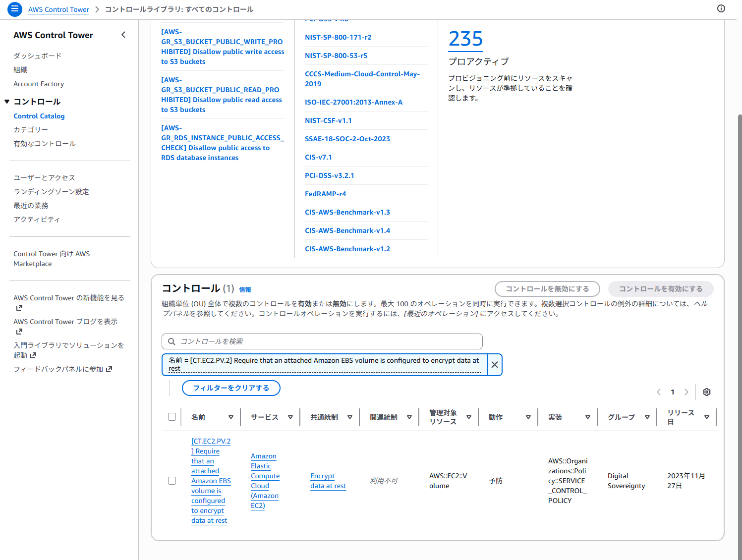Open Control Catalog in sidebar
The height and width of the screenshot is (560, 742).
[39, 116]
